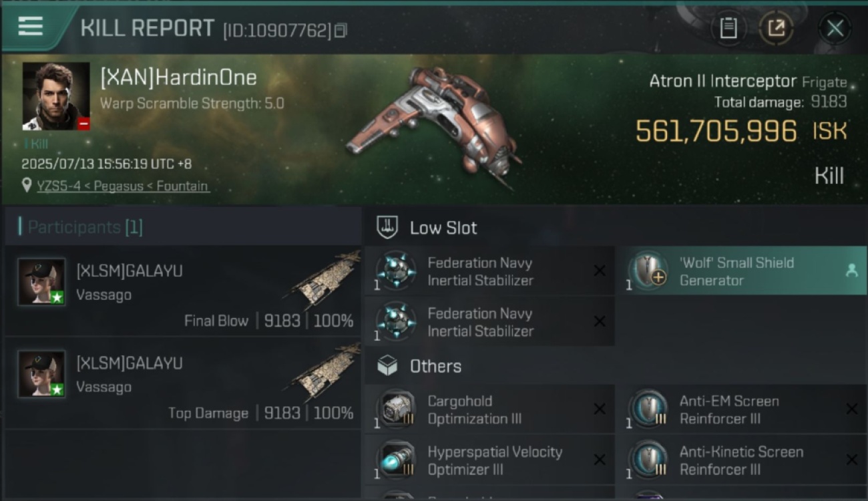Click the Others section cube icon
Image resolution: width=868 pixels, height=501 pixels.
388,365
